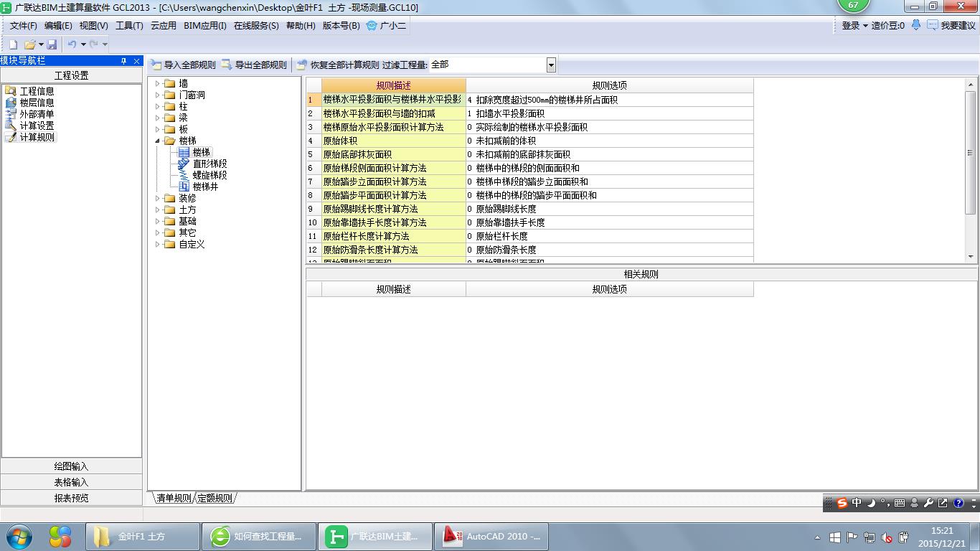Open Windows Start menu
Viewport: 980px width, 551px height.
coord(18,536)
